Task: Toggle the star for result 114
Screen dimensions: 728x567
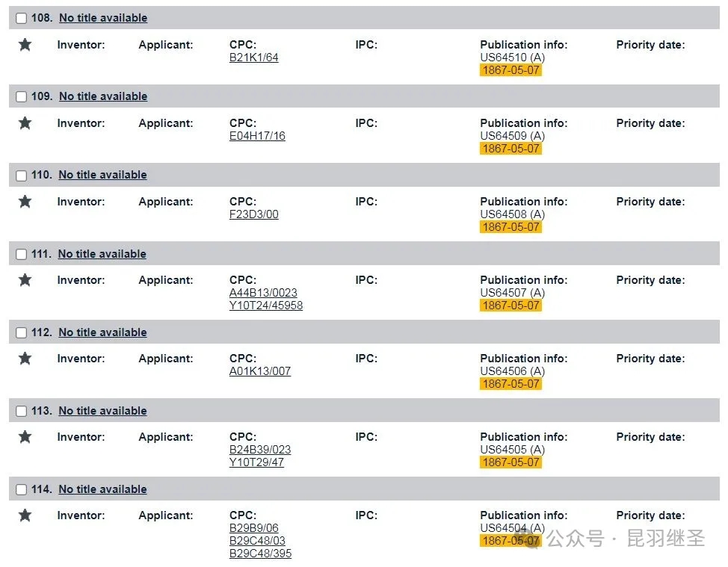Action: coord(25,515)
